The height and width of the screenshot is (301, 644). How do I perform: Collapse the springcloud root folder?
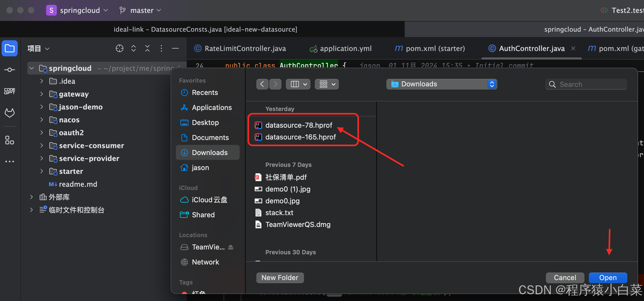[32, 68]
